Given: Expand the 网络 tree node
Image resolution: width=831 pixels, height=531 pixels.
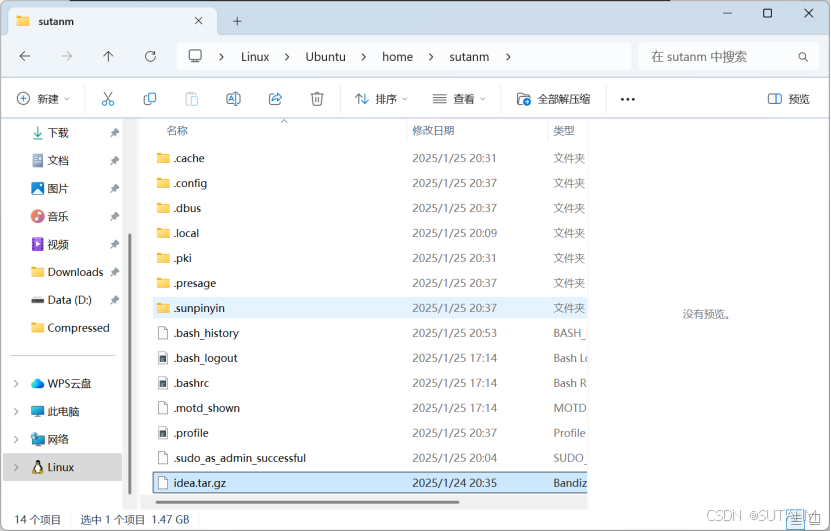Looking at the screenshot, I should click(16, 439).
